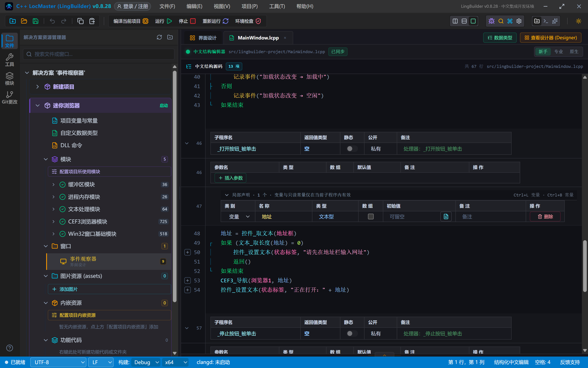The width and height of the screenshot is (588, 368).
Task: Open the 项目(P) menu
Action: pyautogui.click(x=249, y=6)
